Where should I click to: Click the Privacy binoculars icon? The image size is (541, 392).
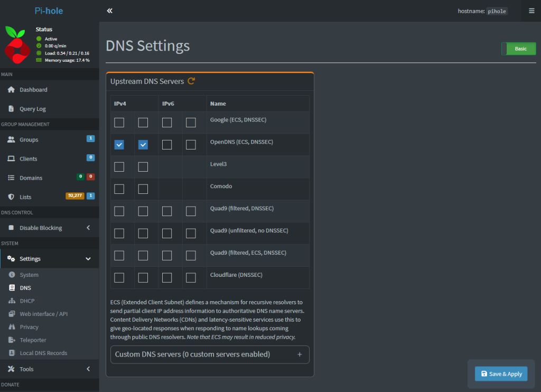point(12,327)
